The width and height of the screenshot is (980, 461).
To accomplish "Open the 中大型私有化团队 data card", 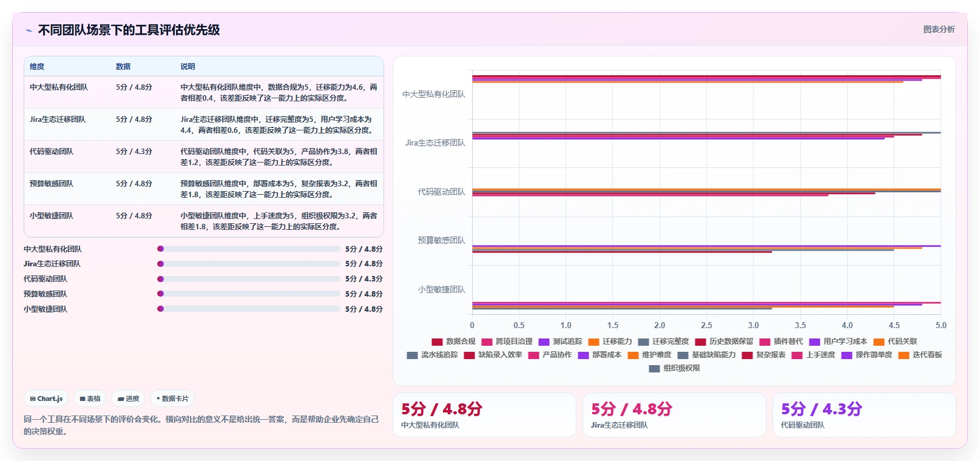I will (x=484, y=415).
